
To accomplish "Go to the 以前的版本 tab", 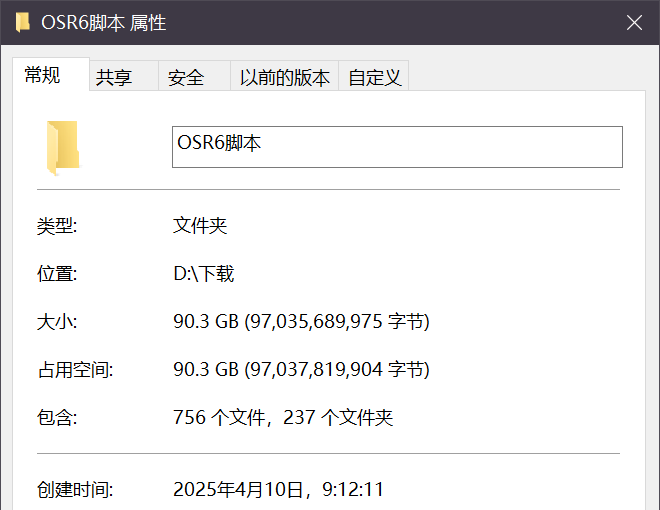I will click(285, 76).
